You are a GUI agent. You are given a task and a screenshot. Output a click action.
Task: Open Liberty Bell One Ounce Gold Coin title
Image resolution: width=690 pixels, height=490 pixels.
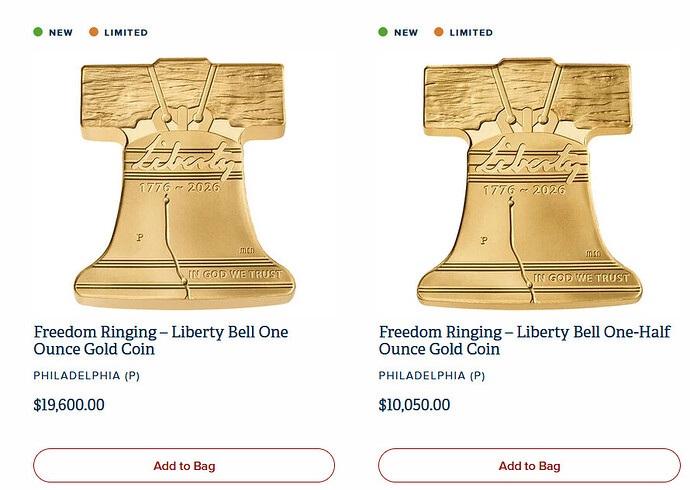[x=161, y=340]
